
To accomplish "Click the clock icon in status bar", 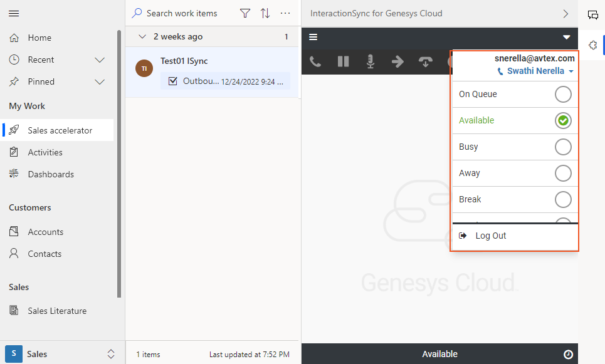I will coord(568,355).
